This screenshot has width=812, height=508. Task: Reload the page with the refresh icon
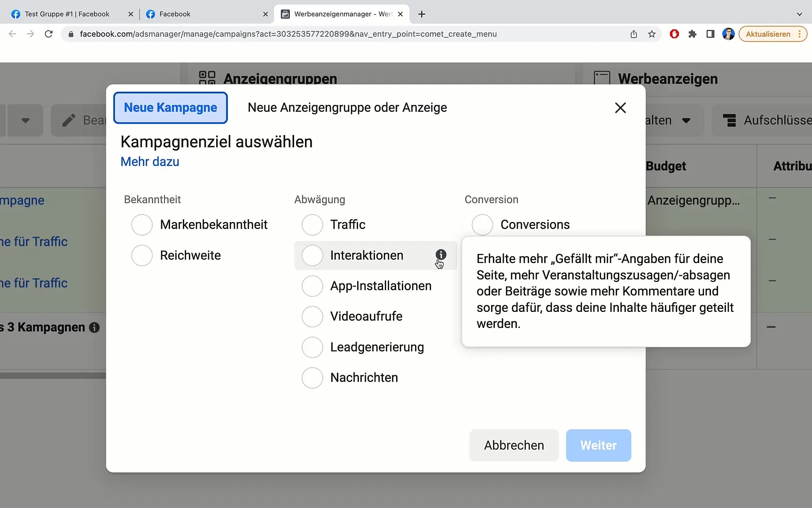[48, 34]
